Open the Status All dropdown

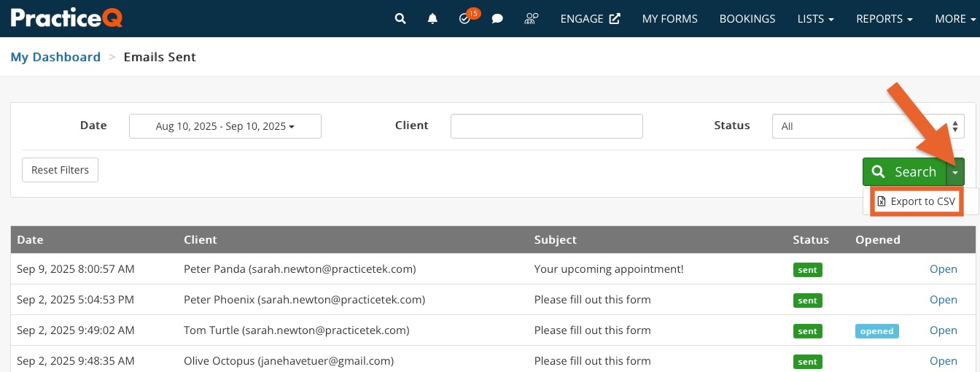pyautogui.click(x=868, y=126)
